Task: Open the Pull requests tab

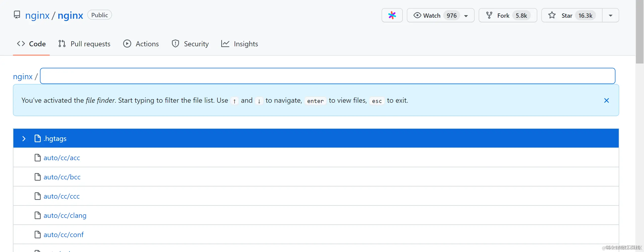Action: (x=84, y=44)
